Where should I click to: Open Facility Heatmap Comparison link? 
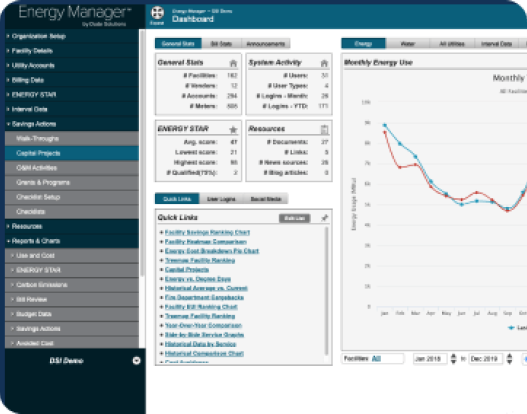206,242
